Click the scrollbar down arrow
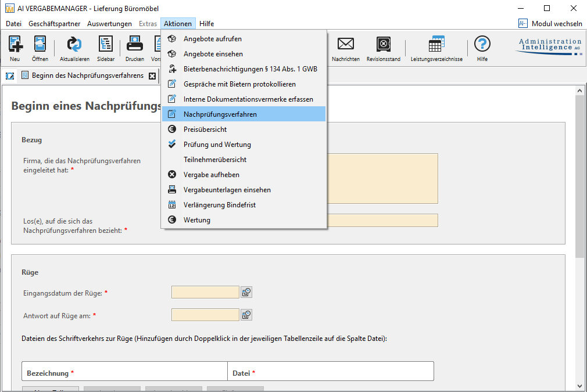The height and width of the screenshot is (392, 587). [x=579, y=386]
